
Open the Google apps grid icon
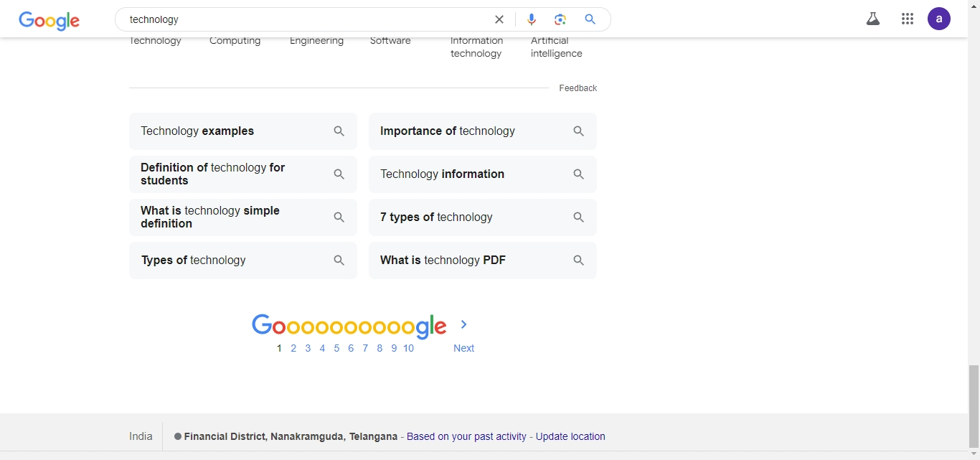tap(908, 19)
